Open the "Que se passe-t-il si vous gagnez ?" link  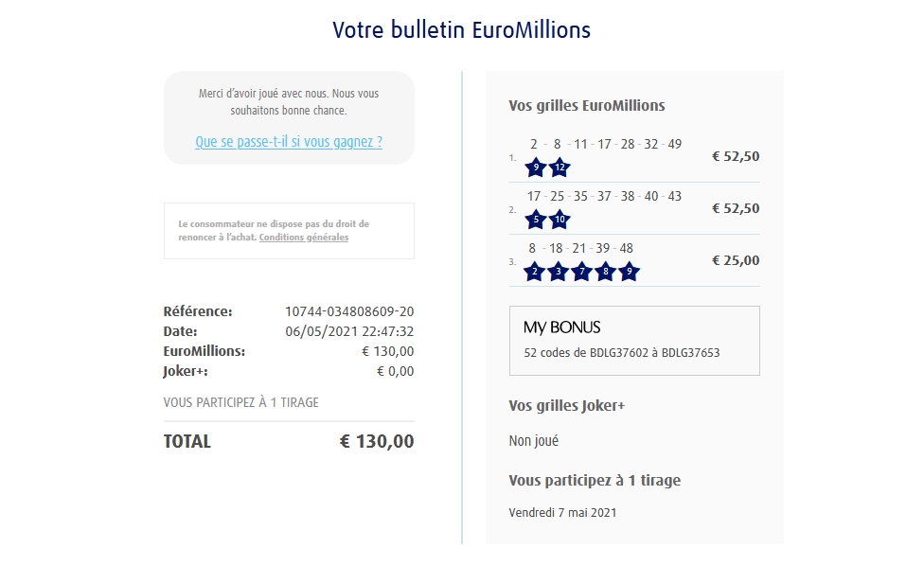(289, 142)
